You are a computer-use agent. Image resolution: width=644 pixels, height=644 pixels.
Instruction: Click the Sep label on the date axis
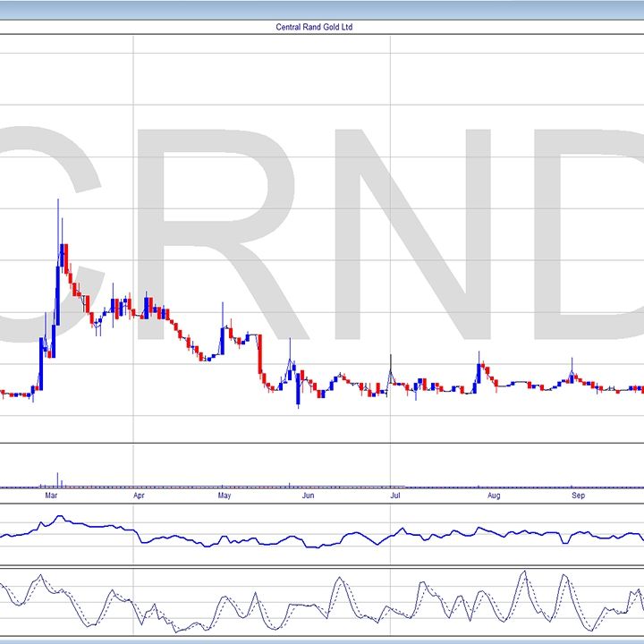click(x=578, y=495)
